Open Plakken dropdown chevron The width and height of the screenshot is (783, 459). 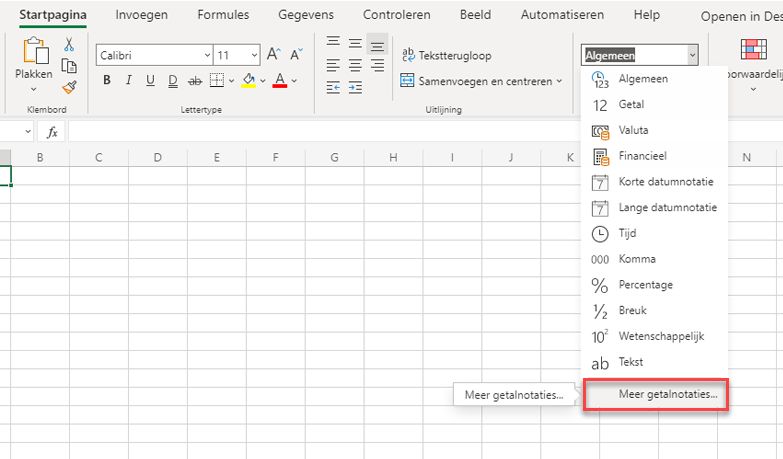click(33, 89)
